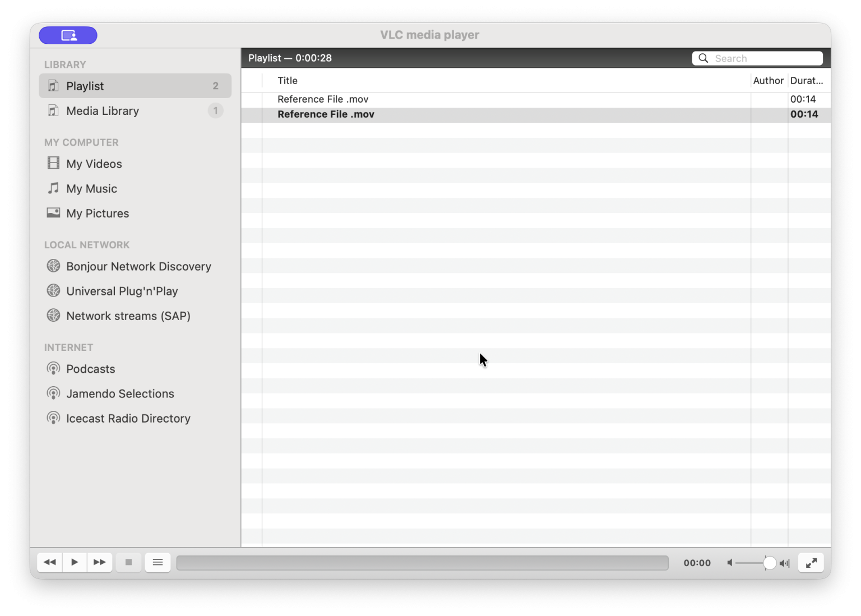Select Universal Plug'n'Play
The image size is (861, 616).
135,291
